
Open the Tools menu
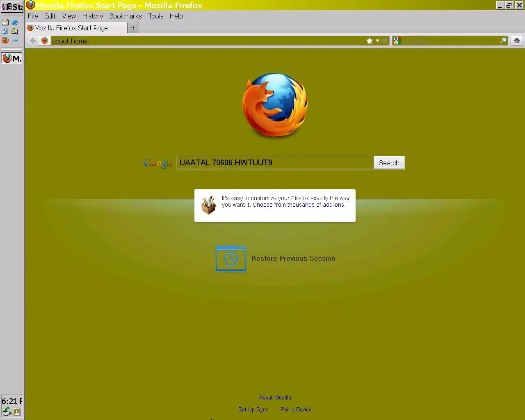pyautogui.click(x=156, y=16)
